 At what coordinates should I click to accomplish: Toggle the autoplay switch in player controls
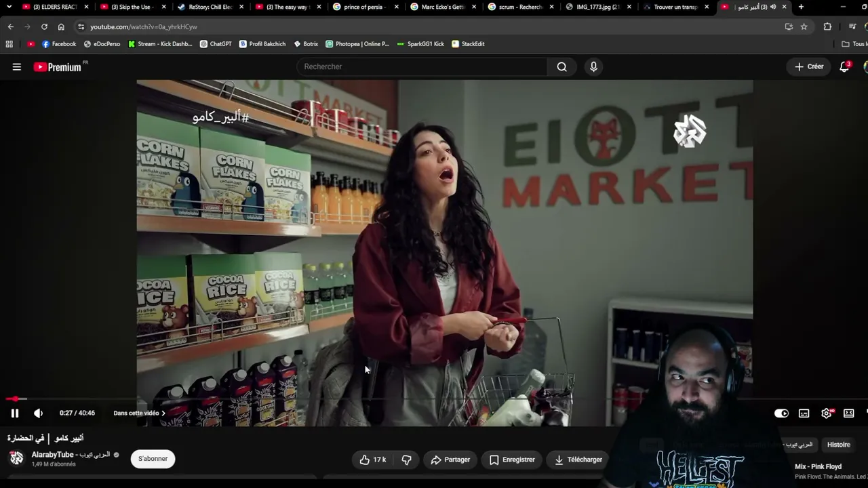point(781,413)
